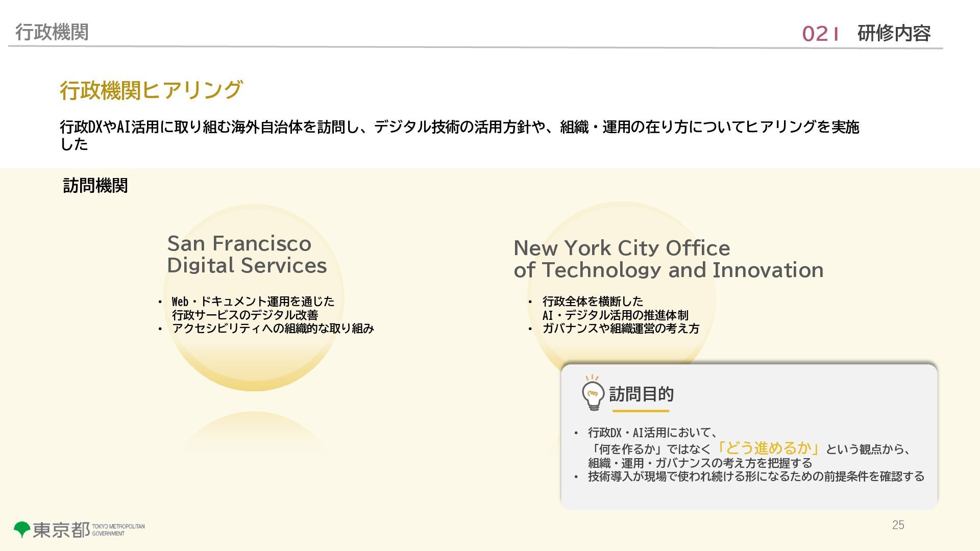
Task: Click the 技術導入が現場で bullet line
Action: pos(755,477)
